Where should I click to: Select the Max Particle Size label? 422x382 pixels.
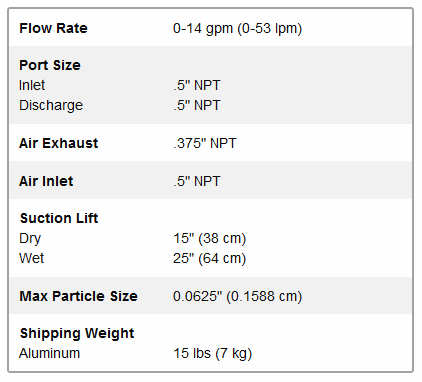78,296
